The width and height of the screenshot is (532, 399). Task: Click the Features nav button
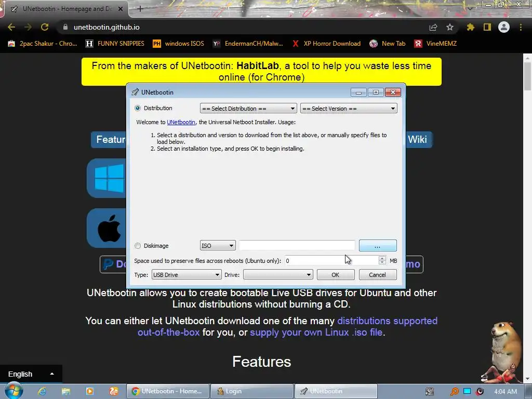[x=109, y=139]
